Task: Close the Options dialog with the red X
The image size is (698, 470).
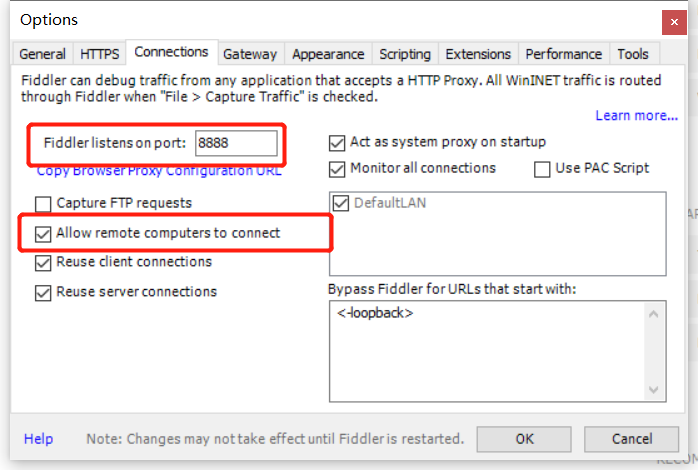Action: (x=674, y=22)
